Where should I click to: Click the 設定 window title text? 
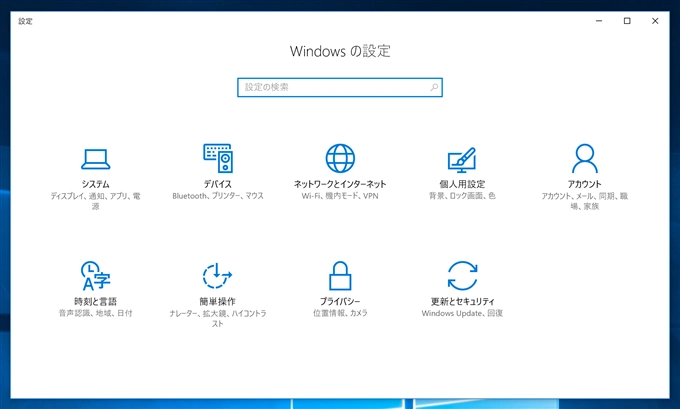point(25,21)
